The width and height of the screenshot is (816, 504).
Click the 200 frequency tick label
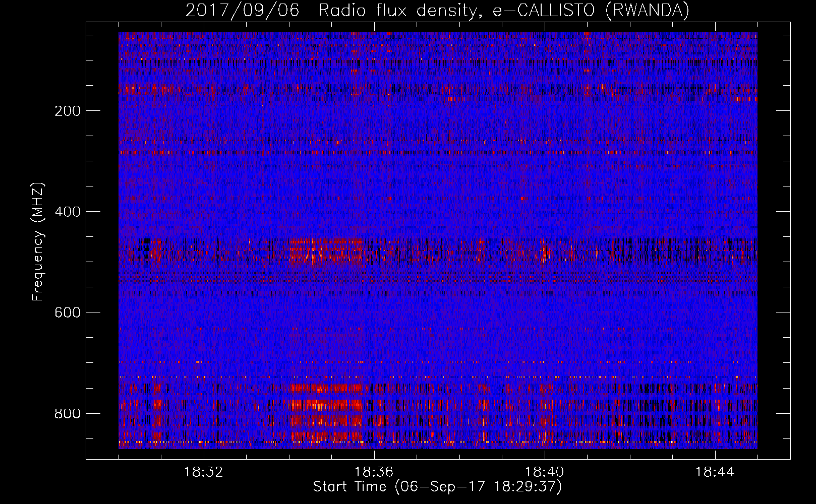68,111
